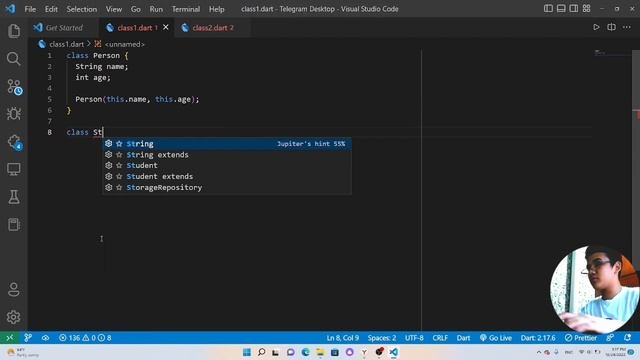
Task: Change file encoding UTF-8
Action: 414,338
